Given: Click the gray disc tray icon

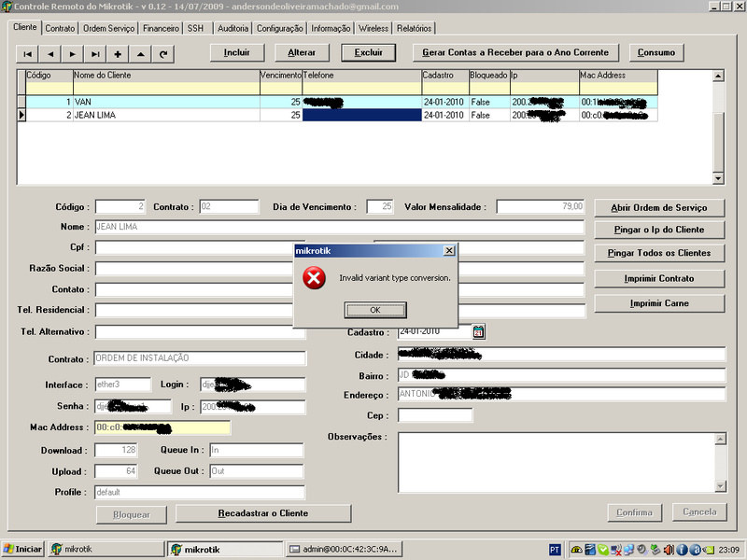Looking at the screenshot, I should [x=641, y=550].
